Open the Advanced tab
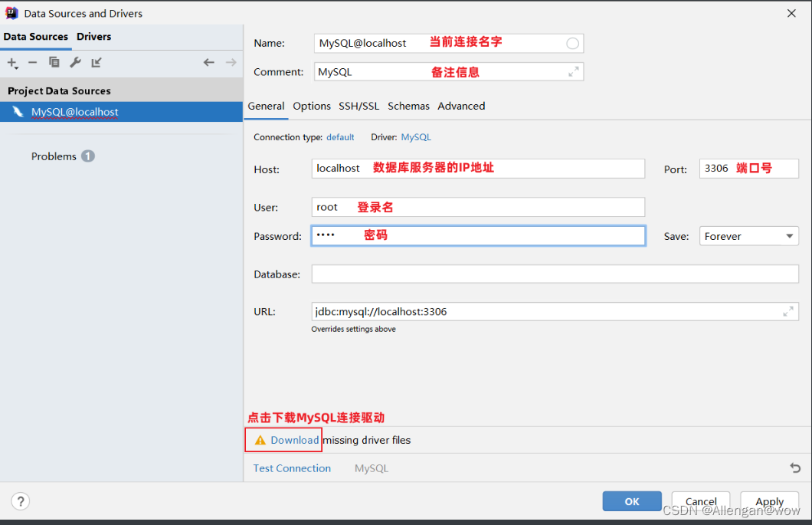The width and height of the screenshot is (812, 525). [x=461, y=107]
